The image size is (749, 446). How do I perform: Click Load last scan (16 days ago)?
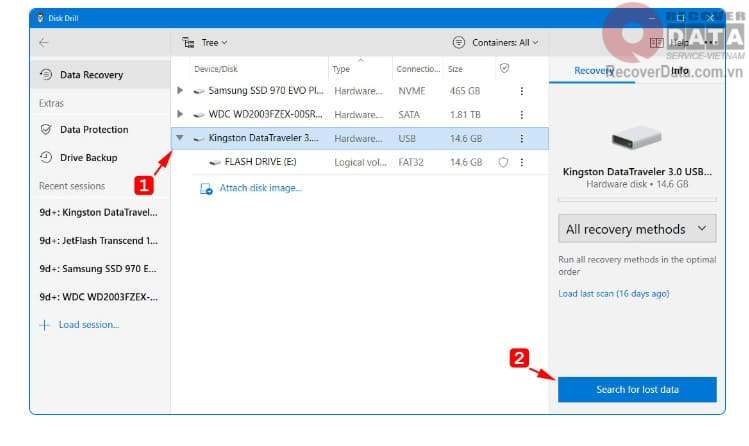coord(613,294)
